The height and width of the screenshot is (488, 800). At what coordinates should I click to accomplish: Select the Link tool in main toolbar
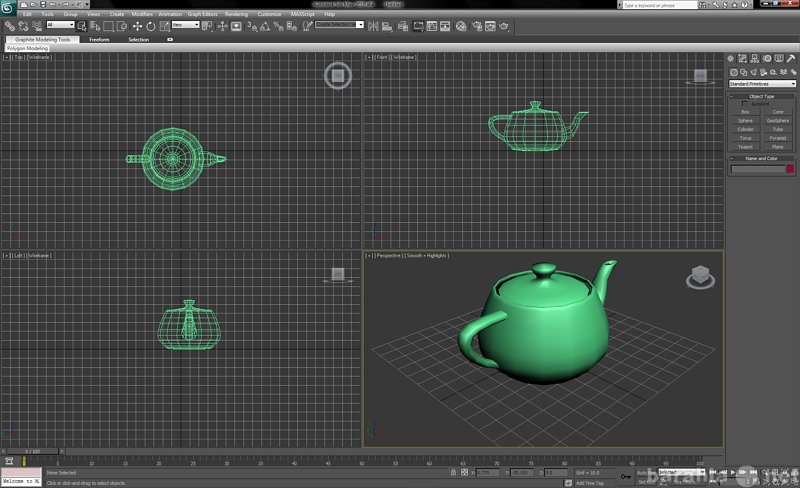[x=10, y=26]
